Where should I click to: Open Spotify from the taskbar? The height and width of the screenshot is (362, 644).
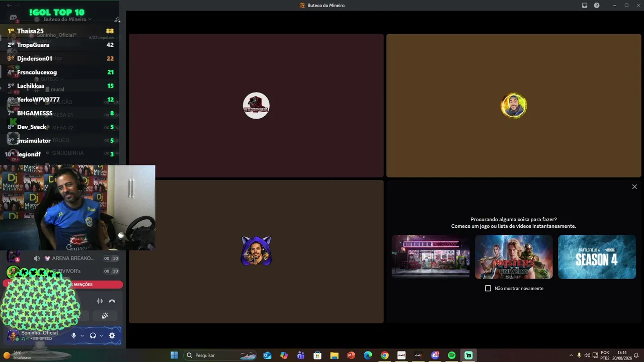click(452, 355)
